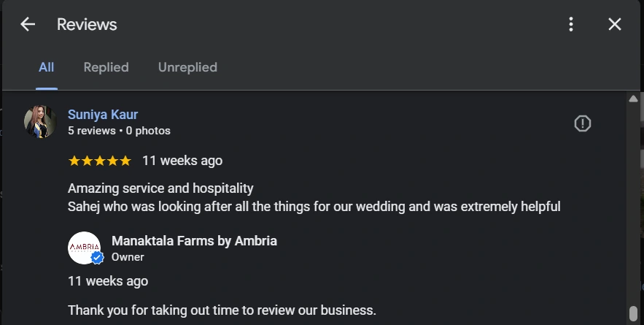The image size is (644, 325).
Task: Show the Unreplied reviews tab
Action: (187, 67)
